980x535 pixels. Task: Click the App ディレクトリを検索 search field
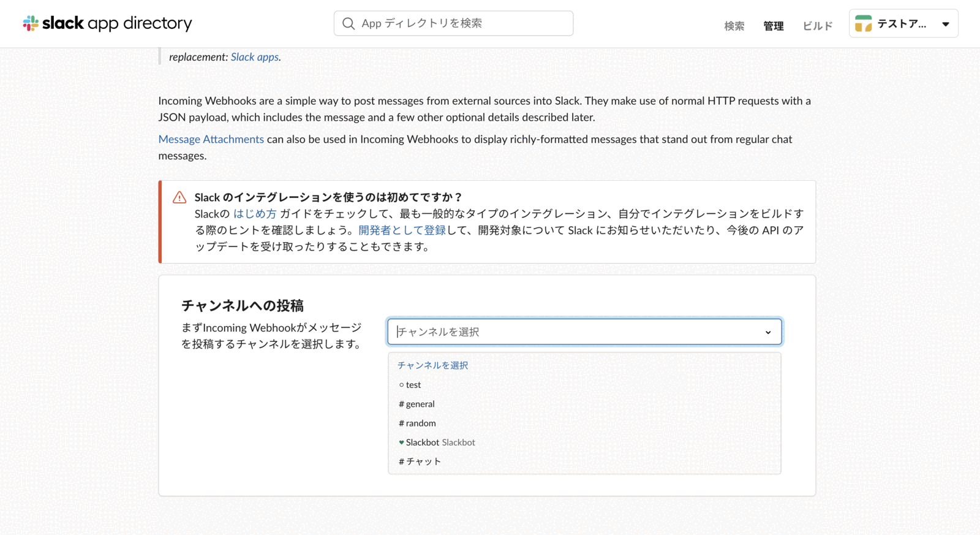click(x=453, y=23)
